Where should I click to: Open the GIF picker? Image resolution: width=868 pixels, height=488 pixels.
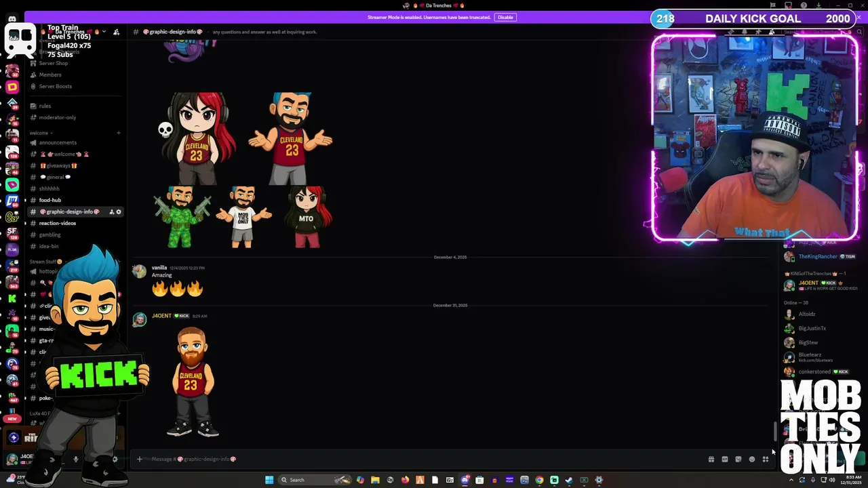point(725,459)
